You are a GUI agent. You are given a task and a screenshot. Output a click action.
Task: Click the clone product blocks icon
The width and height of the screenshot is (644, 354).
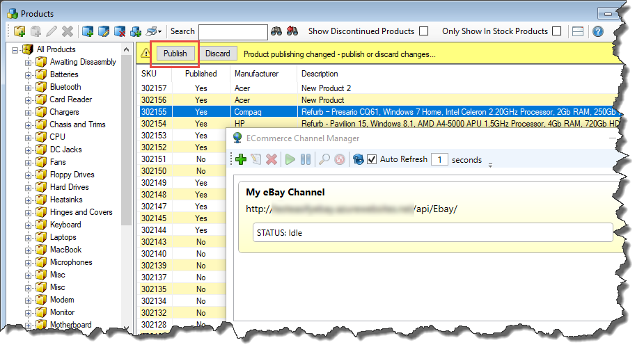click(136, 31)
